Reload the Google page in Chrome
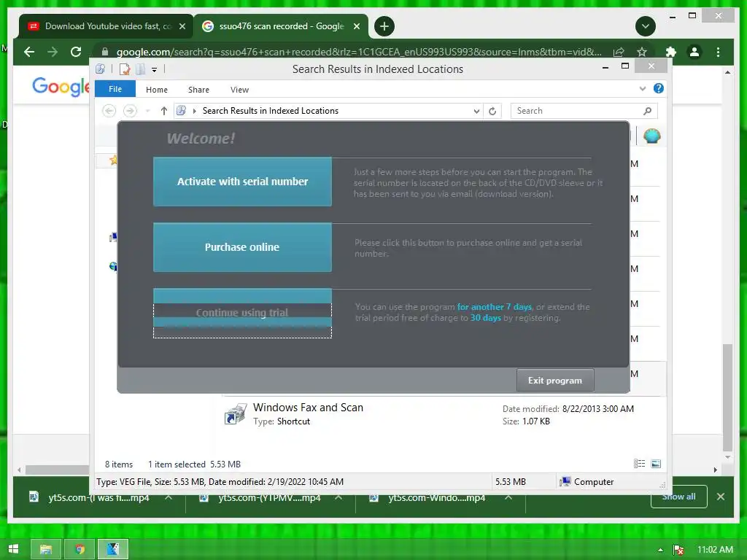The image size is (747, 560). 76,52
